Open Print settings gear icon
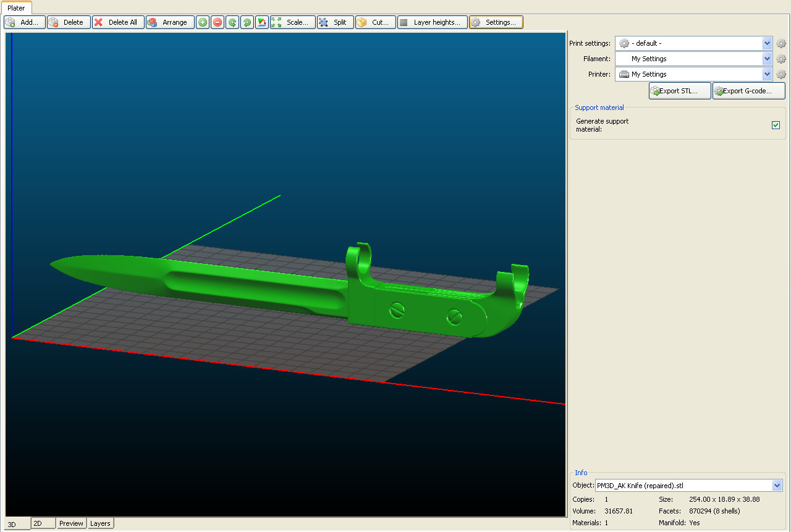 (x=781, y=43)
